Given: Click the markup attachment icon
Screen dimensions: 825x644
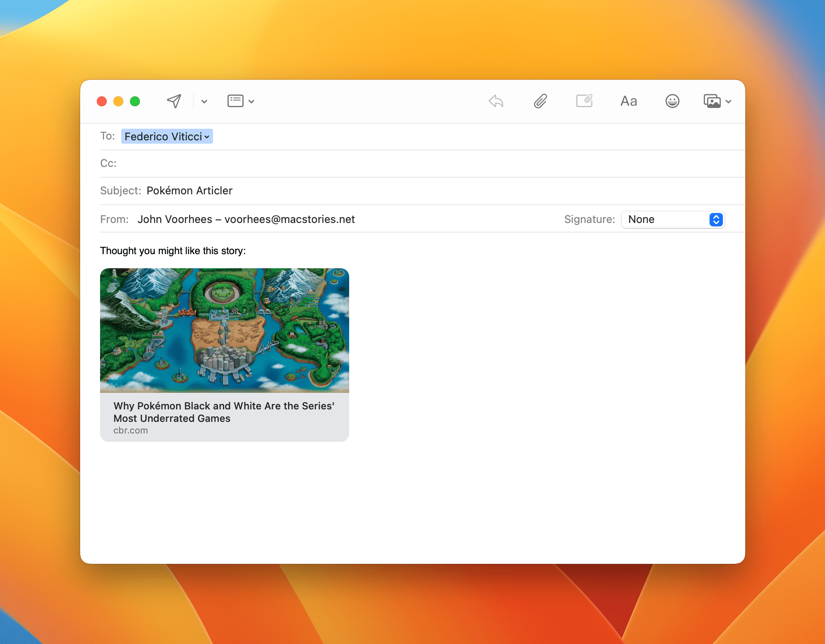Looking at the screenshot, I should click(584, 101).
